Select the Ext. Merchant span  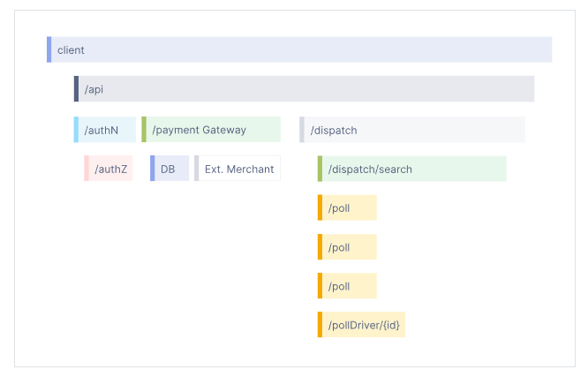point(238,169)
